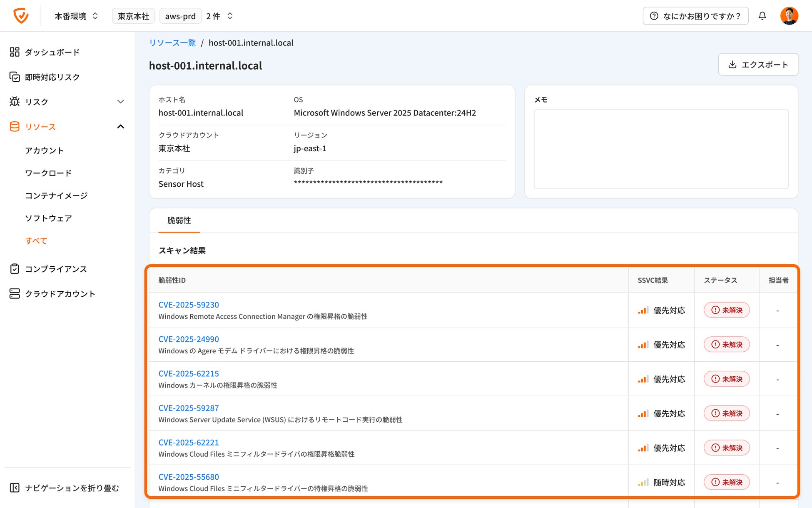Screen dimensions: 812x508
Task: Click inside the メモ text area
Action: pyautogui.click(x=661, y=149)
